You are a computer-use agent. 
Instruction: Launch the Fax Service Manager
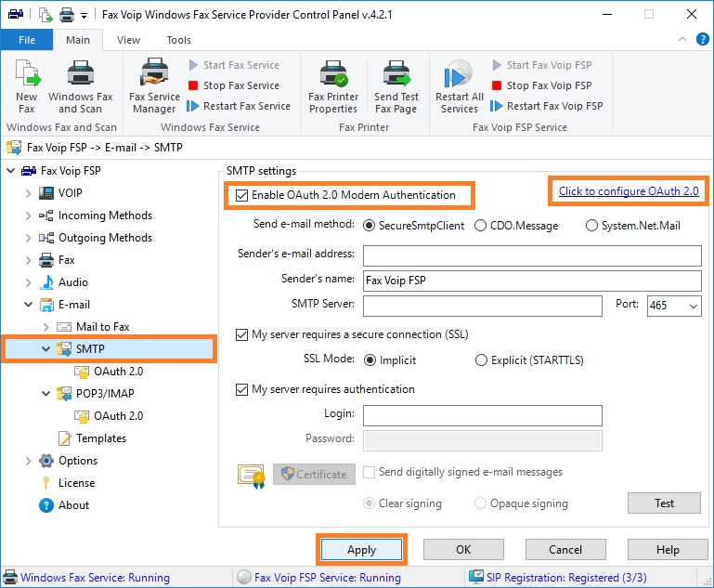click(x=154, y=86)
